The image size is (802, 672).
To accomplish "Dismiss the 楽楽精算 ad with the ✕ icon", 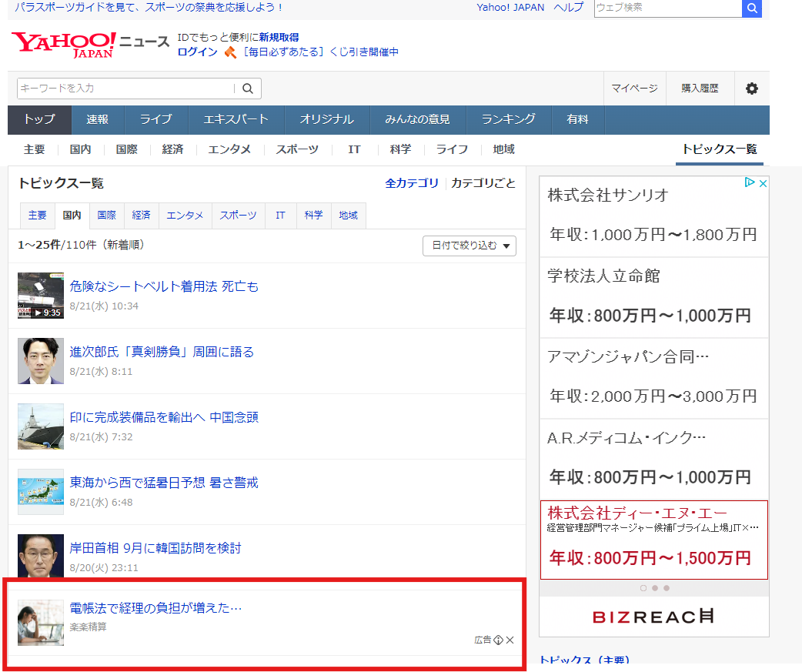I will (x=510, y=640).
